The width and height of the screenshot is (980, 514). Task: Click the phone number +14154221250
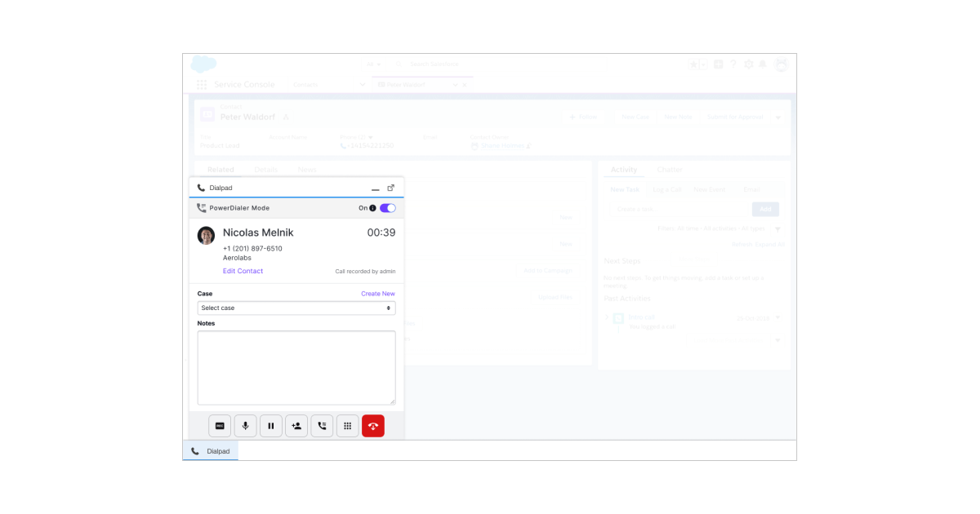click(x=370, y=146)
